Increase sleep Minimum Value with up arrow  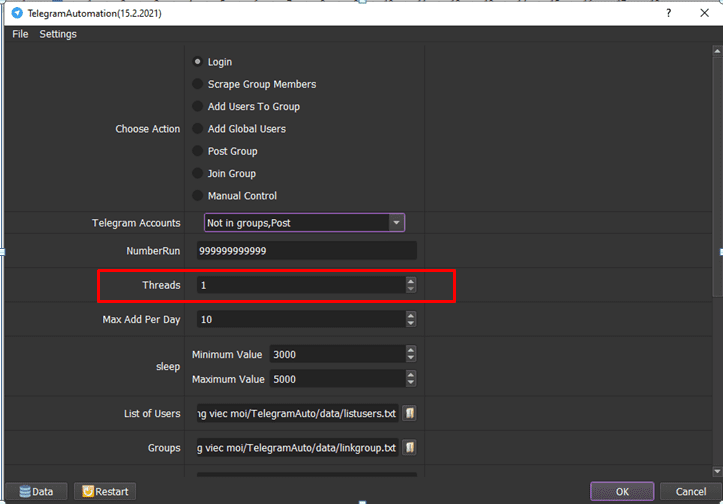pos(411,350)
